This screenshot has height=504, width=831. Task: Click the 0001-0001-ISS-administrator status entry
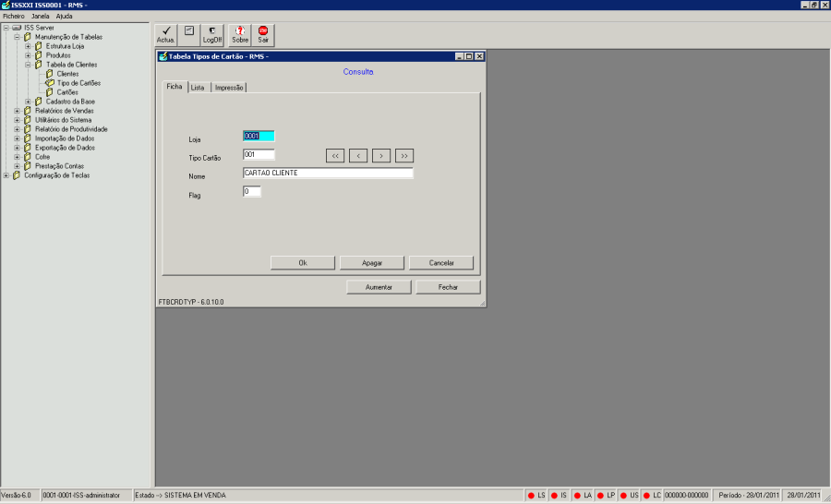pyautogui.click(x=81, y=496)
